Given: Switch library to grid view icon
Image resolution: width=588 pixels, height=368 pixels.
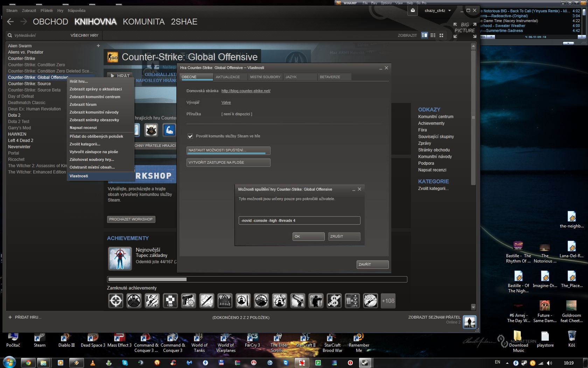Looking at the screenshot, I should pos(441,35).
